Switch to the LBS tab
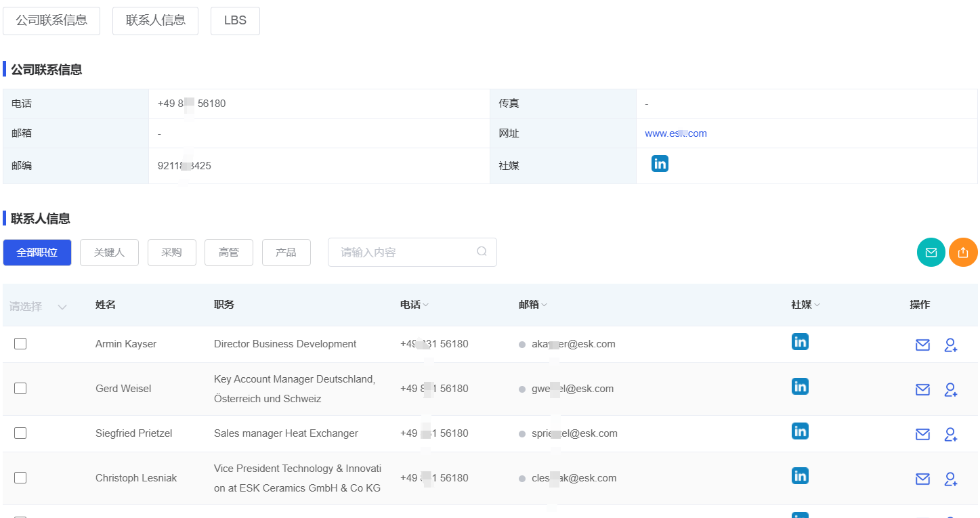This screenshot has height=518, width=980. pos(235,20)
